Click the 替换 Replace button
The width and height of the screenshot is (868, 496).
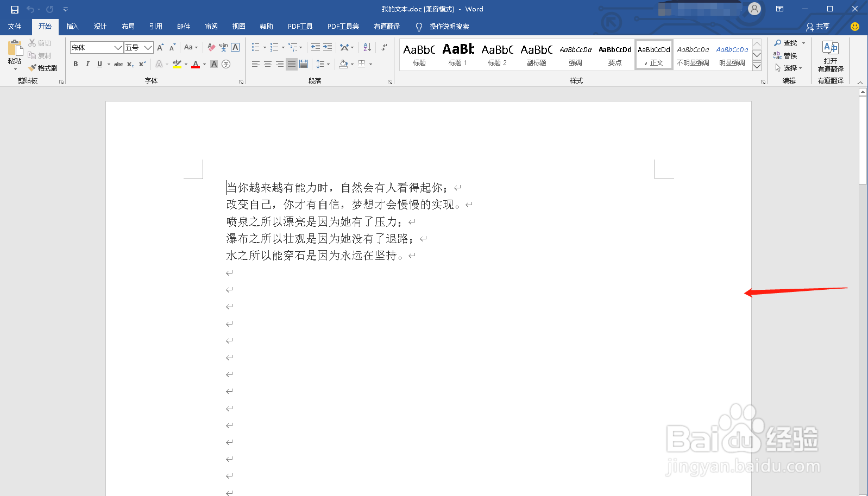tap(785, 55)
